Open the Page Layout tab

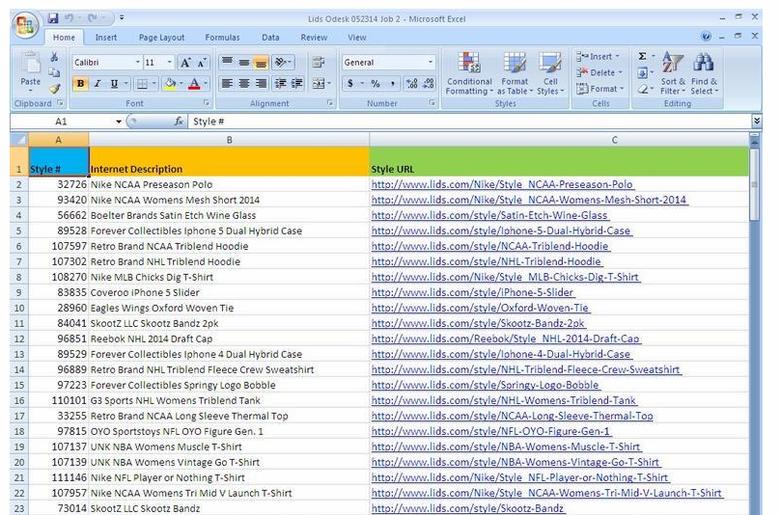pyautogui.click(x=161, y=38)
